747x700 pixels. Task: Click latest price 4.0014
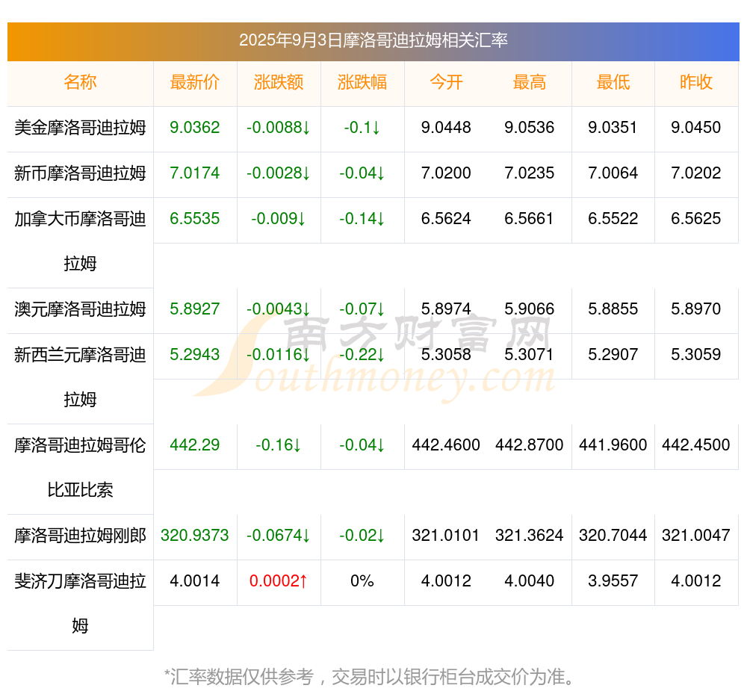[x=195, y=581]
